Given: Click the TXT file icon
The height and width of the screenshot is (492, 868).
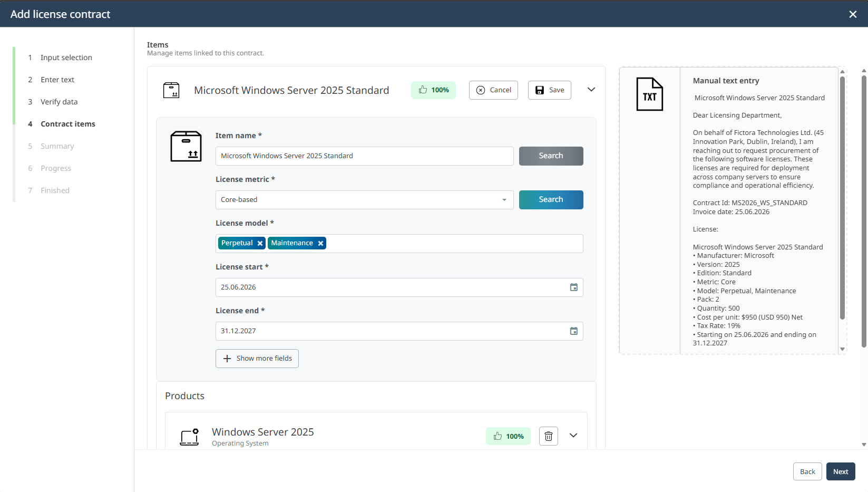Looking at the screenshot, I should [649, 94].
